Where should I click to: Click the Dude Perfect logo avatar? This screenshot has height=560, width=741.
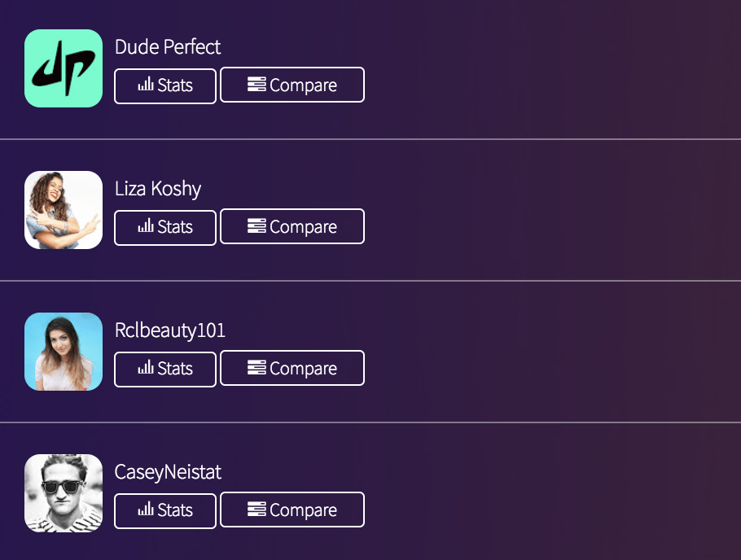[x=64, y=68]
